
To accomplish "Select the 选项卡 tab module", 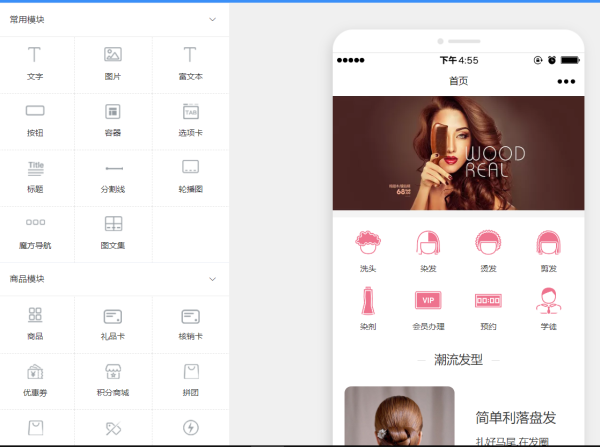I will point(191,111).
